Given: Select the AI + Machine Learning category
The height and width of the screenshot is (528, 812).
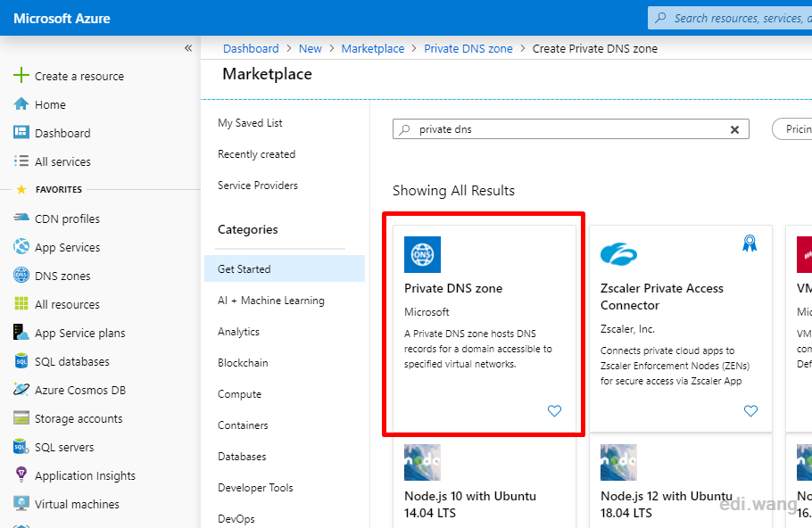Looking at the screenshot, I should [271, 301].
